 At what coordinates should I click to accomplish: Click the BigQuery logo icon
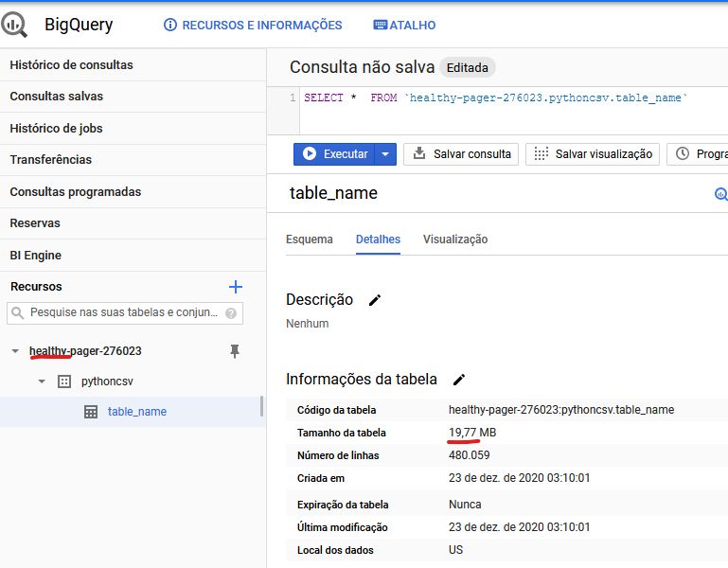(x=14, y=25)
